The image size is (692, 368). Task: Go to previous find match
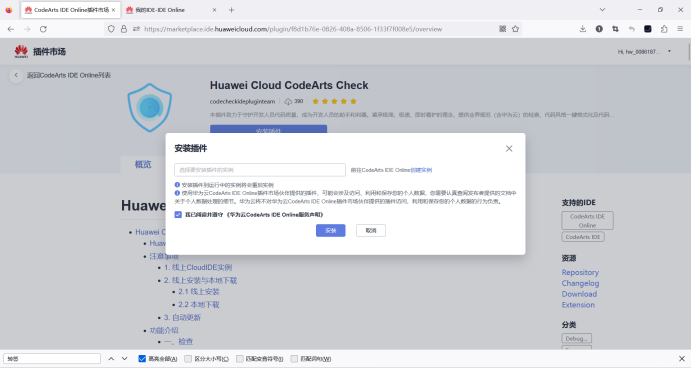coord(111,359)
